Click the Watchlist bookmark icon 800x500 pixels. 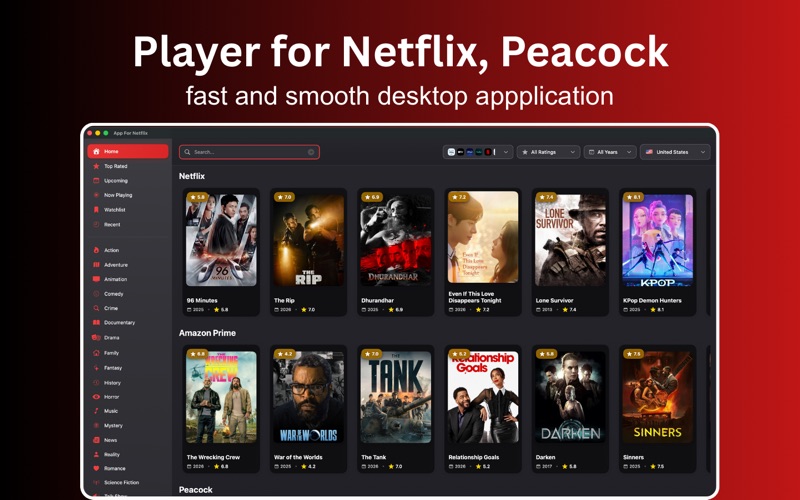(x=96, y=210)
